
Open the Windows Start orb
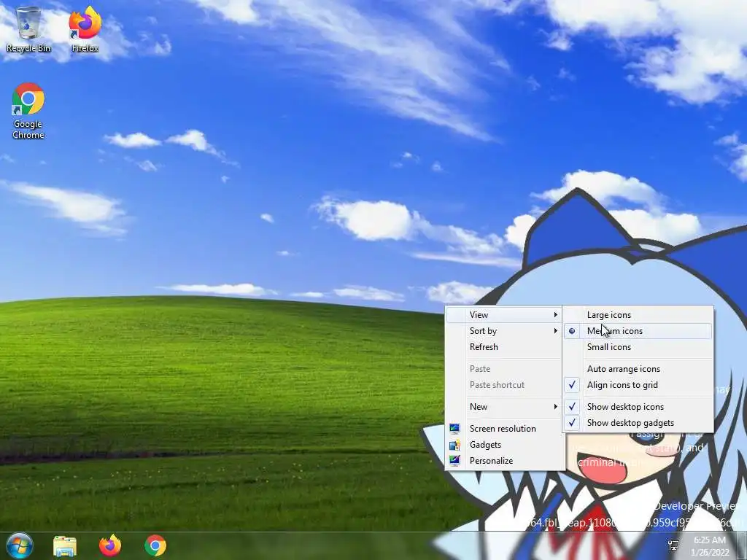pyautogui.click(x=20, y=545)
